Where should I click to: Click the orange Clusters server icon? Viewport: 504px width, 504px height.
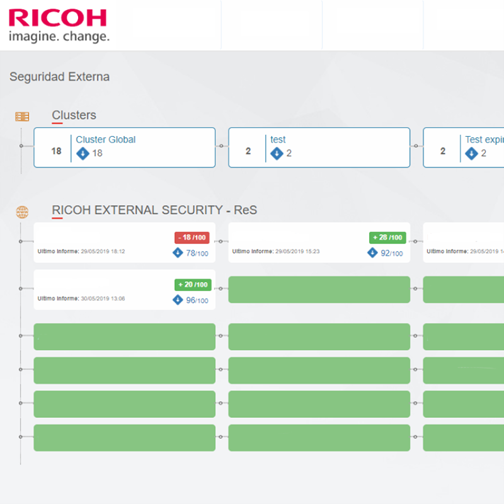(22, 116)
